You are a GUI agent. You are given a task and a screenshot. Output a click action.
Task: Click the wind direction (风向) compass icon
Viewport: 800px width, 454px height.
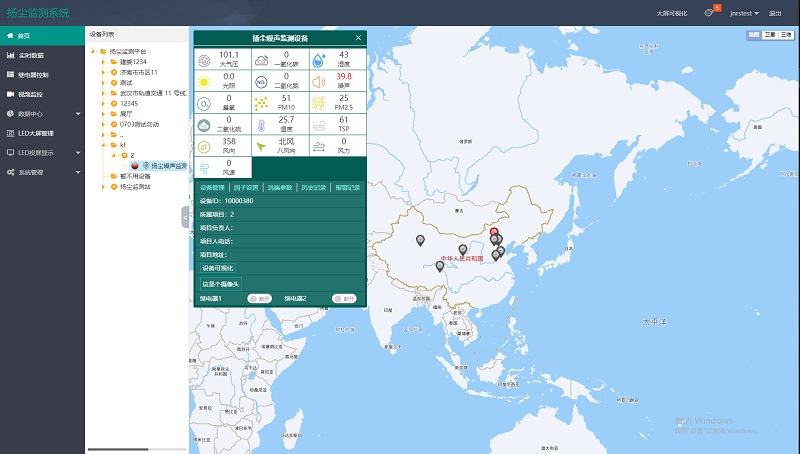tap(205, 147)
